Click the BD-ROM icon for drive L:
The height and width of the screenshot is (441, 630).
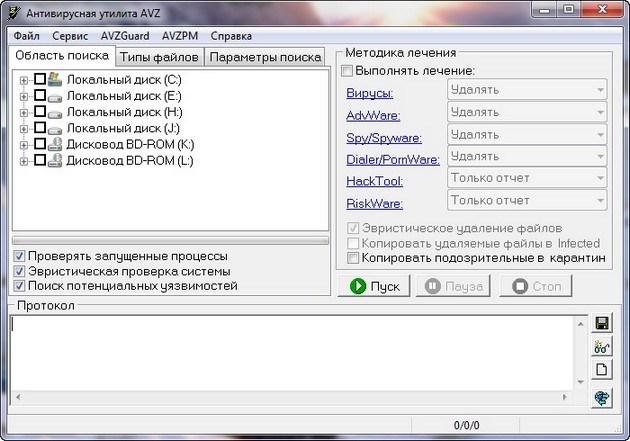pos(55,160)
